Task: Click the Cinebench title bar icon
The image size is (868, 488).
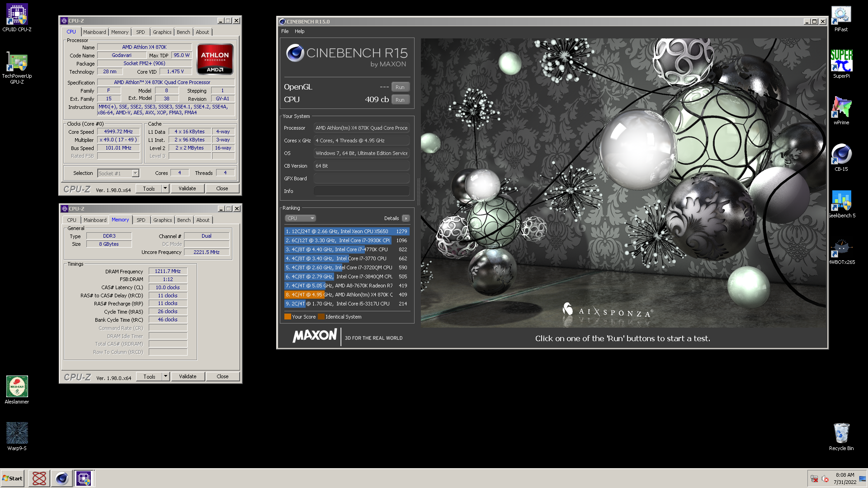Action: coord(282,22)
